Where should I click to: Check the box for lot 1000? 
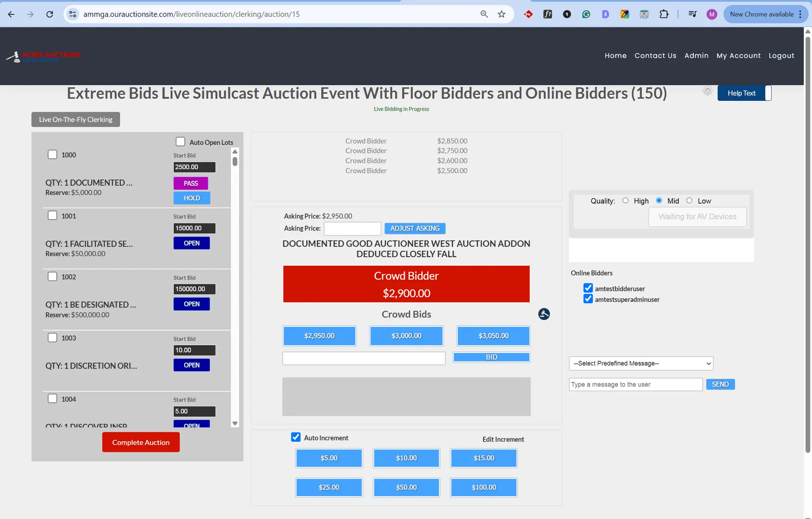click(52, 154)
